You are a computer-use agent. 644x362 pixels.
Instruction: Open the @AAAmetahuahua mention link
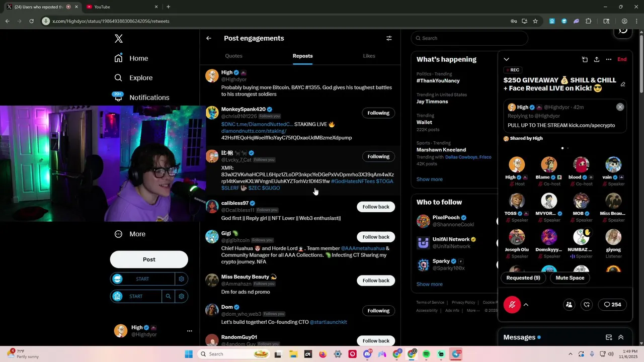pyautogui.click(x=363, y=248)
